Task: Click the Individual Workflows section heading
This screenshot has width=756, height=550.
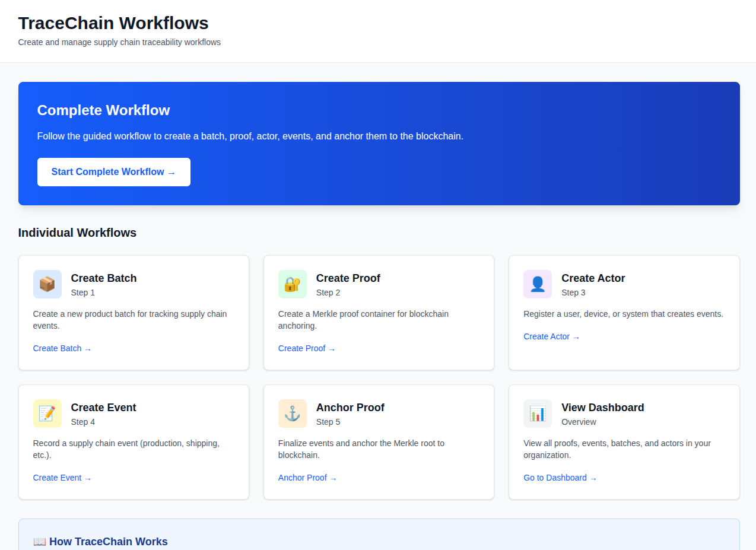Action: point(77,233)
